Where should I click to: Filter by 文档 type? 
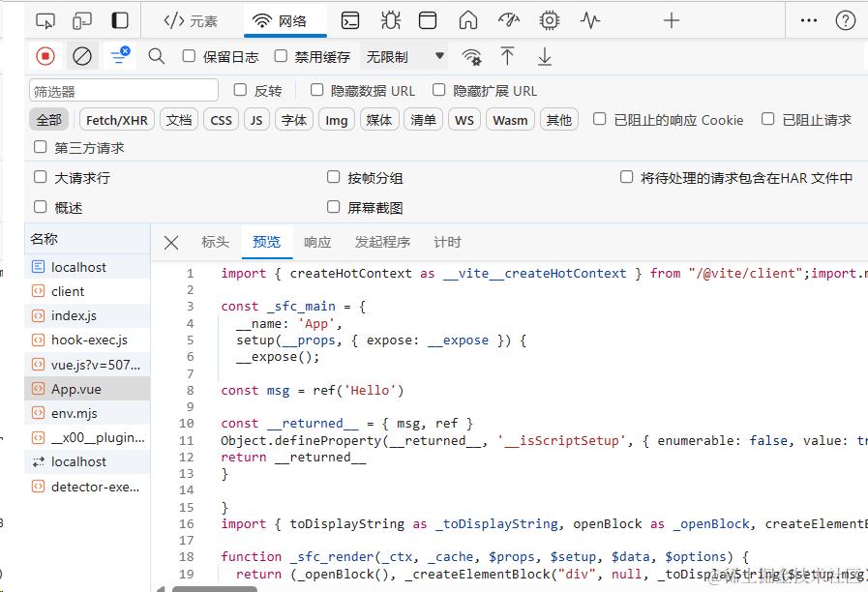[179, 120]
